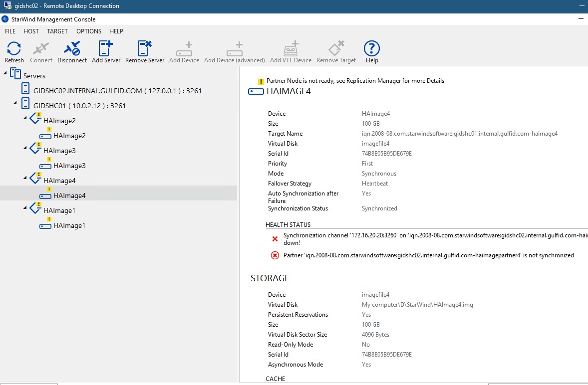The image size is (588, 385).
Task: Click the Remove Target toolbar icon
Action: (x=336, y=48)
